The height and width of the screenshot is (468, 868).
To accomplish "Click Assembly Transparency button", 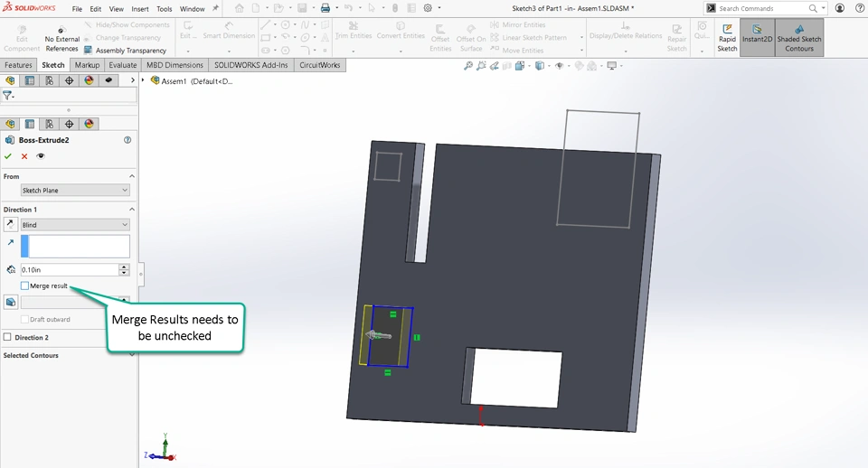I will click(125, 51).
